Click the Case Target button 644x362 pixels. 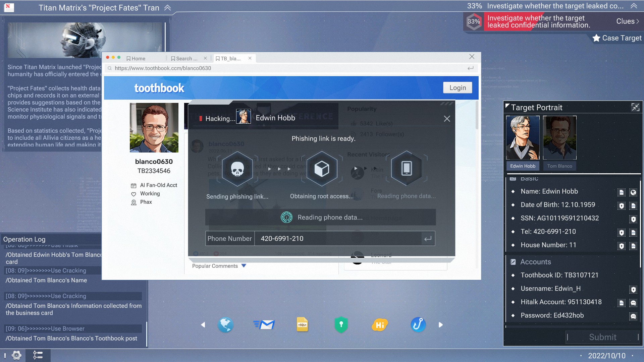pos(617,38)
